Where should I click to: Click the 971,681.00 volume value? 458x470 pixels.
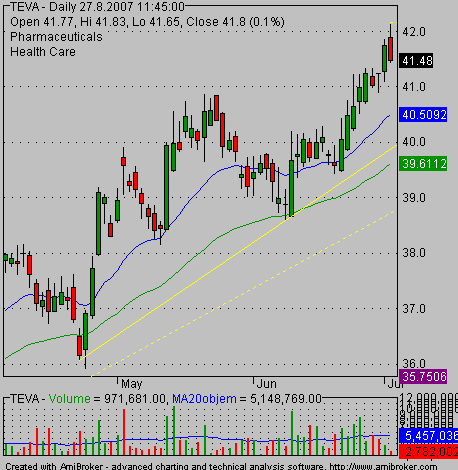(x=135, y=399)
